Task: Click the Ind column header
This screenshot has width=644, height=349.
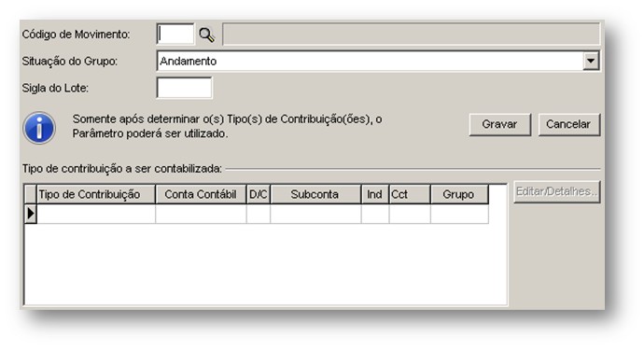Action: click(375, 194)
